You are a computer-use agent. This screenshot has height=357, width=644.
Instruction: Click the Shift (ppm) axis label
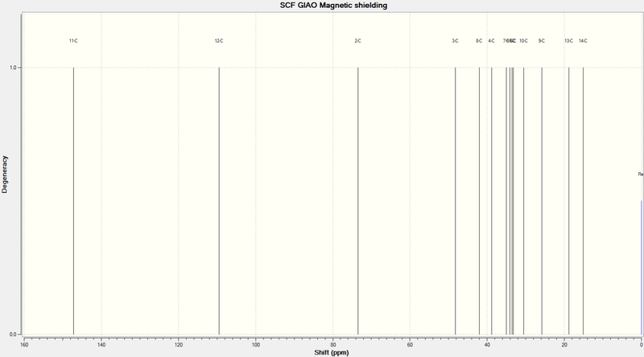(332, 352)
